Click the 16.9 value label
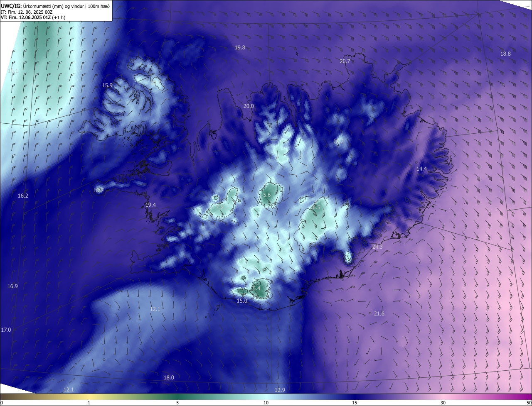532x406 pixels. pos(12,286)
